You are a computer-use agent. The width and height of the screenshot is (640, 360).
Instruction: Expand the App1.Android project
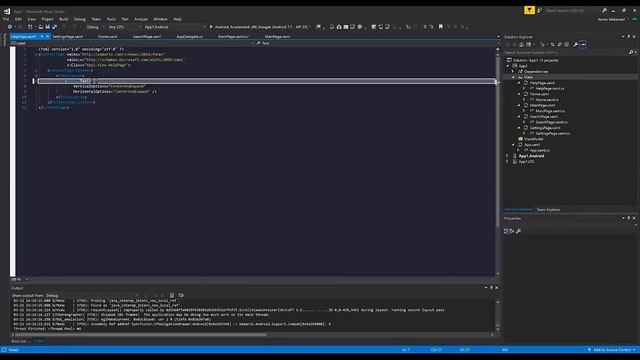pos(508,156)
